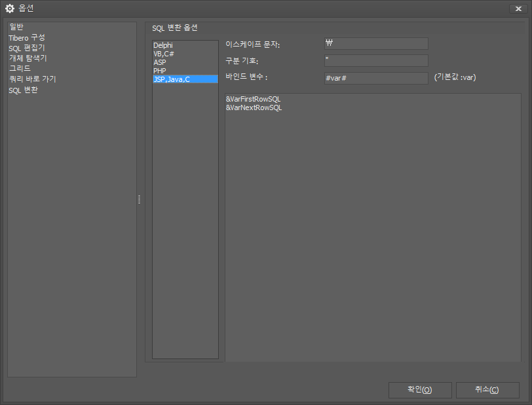Cancel with the 취소(C) button
This screenshot has width=532, height=405.
click(487, 390)
